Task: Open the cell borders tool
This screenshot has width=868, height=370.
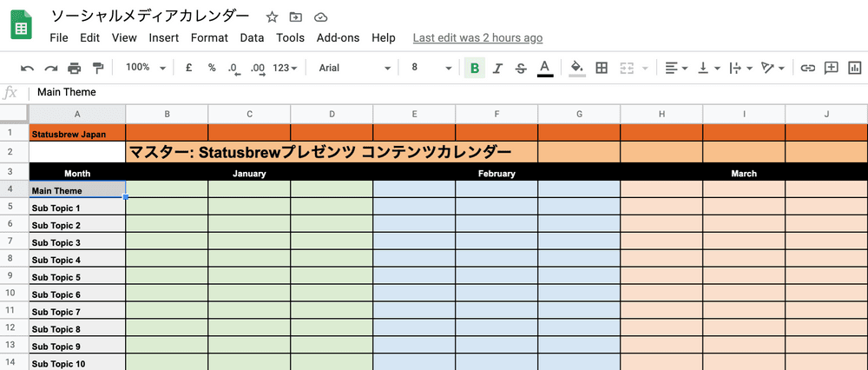Action: click(602, 68)
